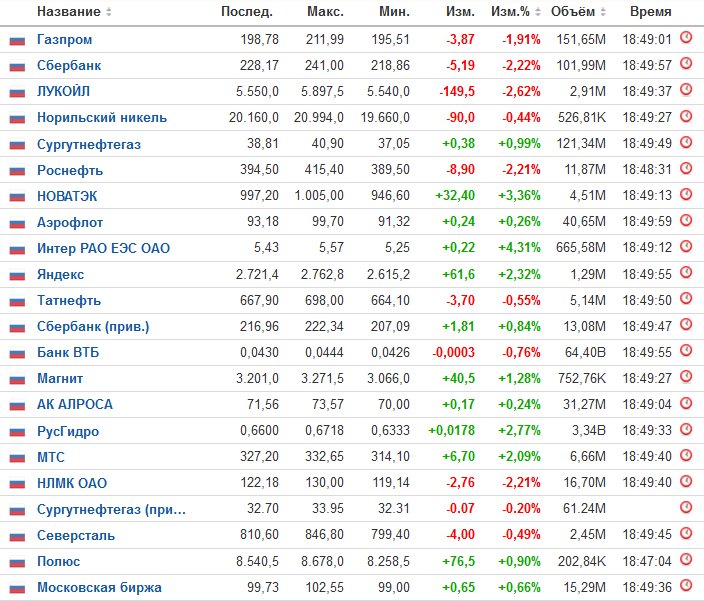
Task: Open the ЛУКОЙЛ stock link
Action: click(63, 92)
